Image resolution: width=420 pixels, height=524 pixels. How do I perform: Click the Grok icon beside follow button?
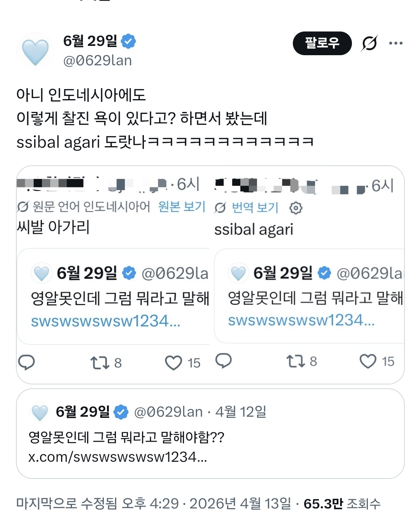pos(369,43)
